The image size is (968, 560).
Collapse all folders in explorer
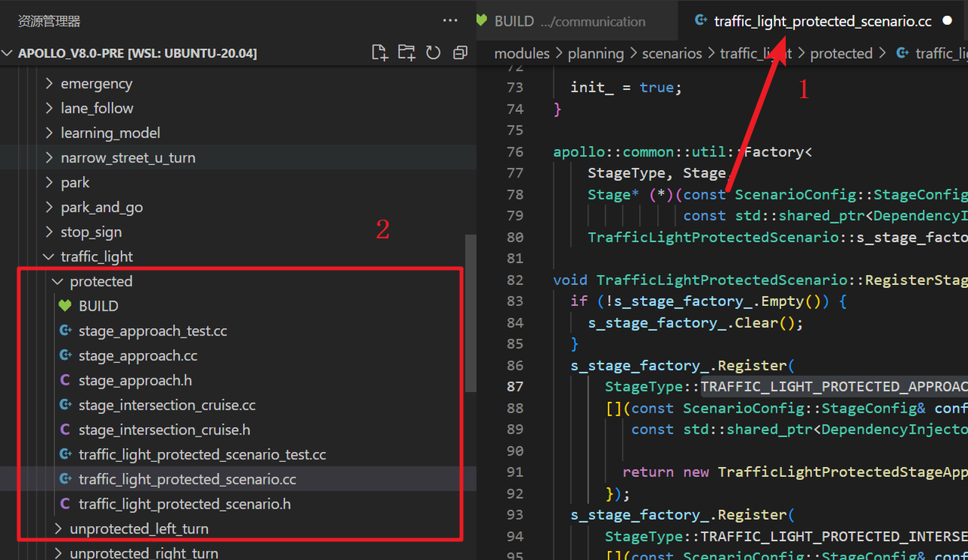click(x=460, y=53)
